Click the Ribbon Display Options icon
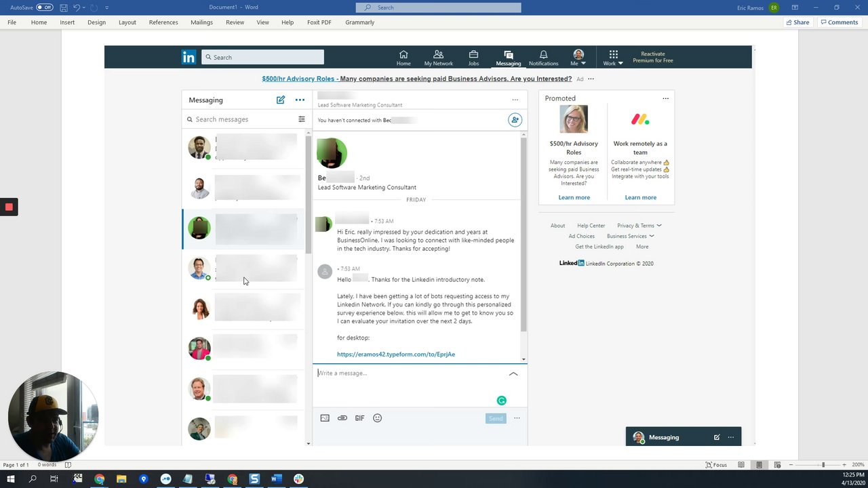868x488 pixels. point(795,7)
